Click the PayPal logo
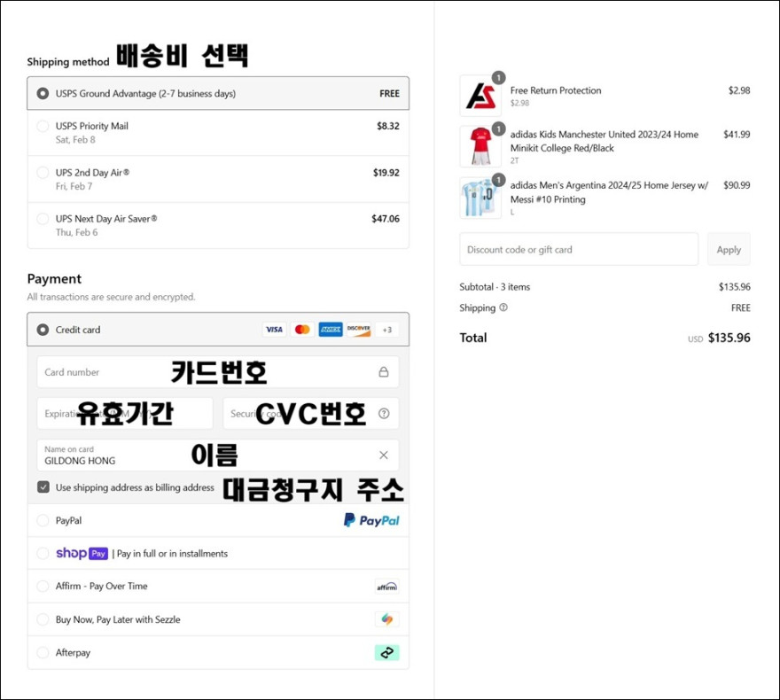The image size is (780, 700). 371,520
